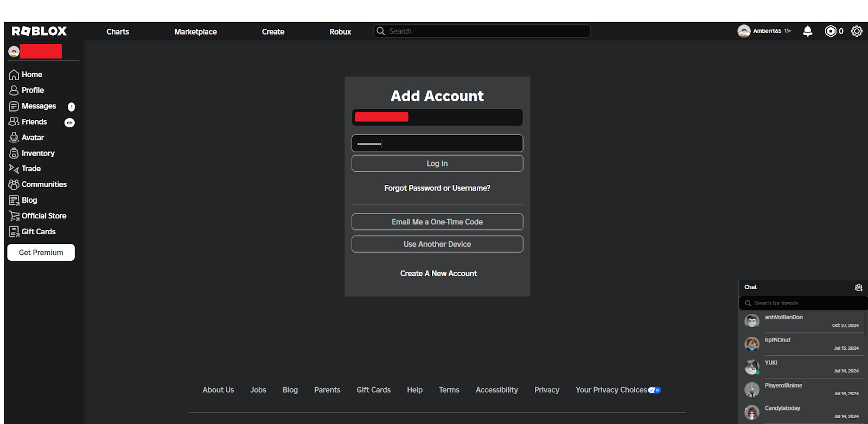The height and width of the screenshot is (424, 868).
Task: Open Official Store from the sidebar
Action: 37,216
